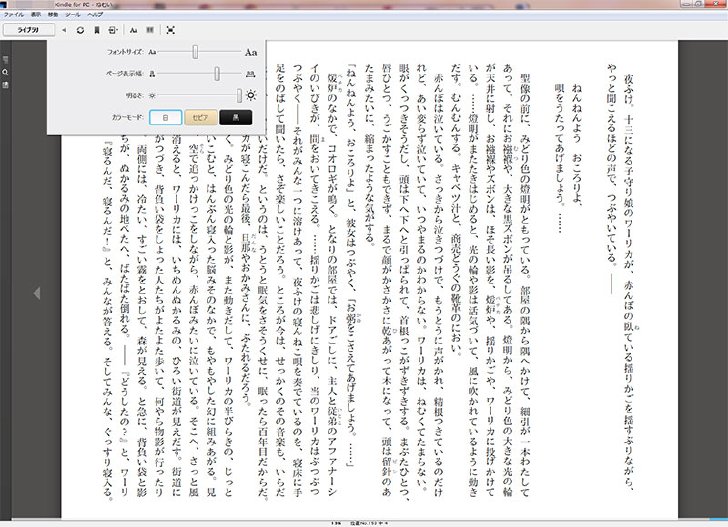Open the 表示 menu
Screen dimensions: 728x527
36,15
